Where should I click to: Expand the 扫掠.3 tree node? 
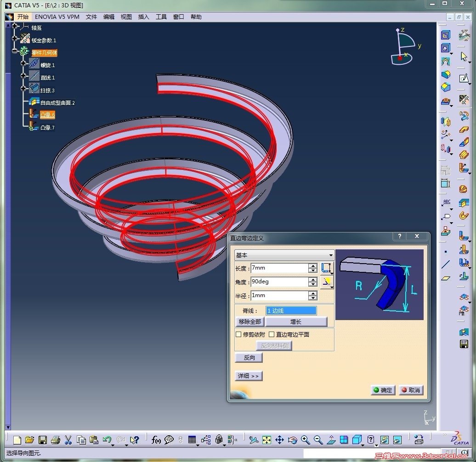point(23,89)
